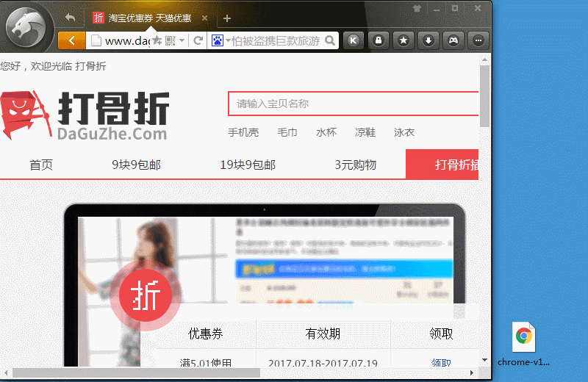Refresh the page with reload icon

click(198, 40)
